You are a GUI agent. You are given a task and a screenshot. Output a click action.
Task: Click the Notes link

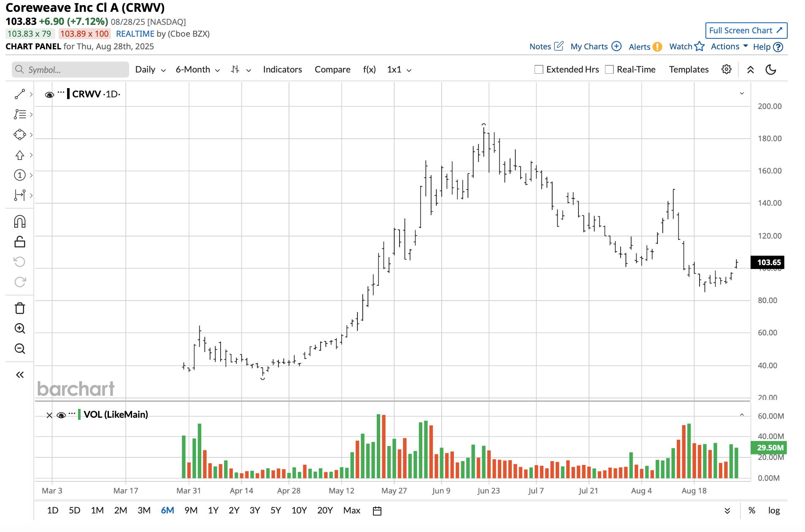click(540, 46)
